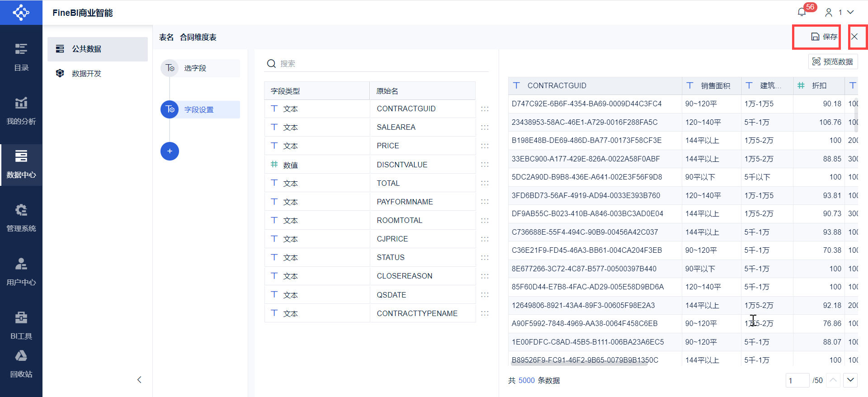Screen dimensions: 868x397
Task: Change the numeric field type of DISCNTVALUE
Action: [x=274, y=165]
